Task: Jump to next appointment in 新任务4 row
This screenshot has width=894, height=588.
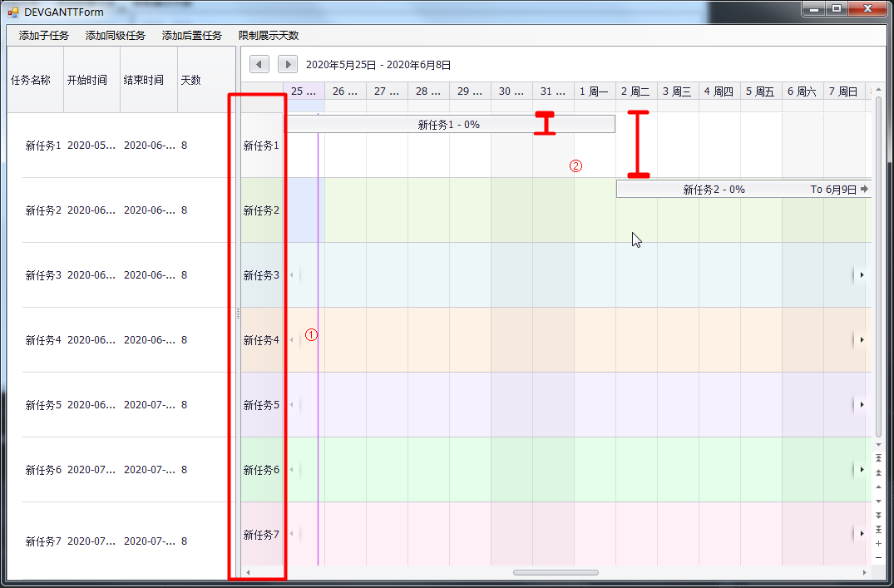Action: coord(862,340)
